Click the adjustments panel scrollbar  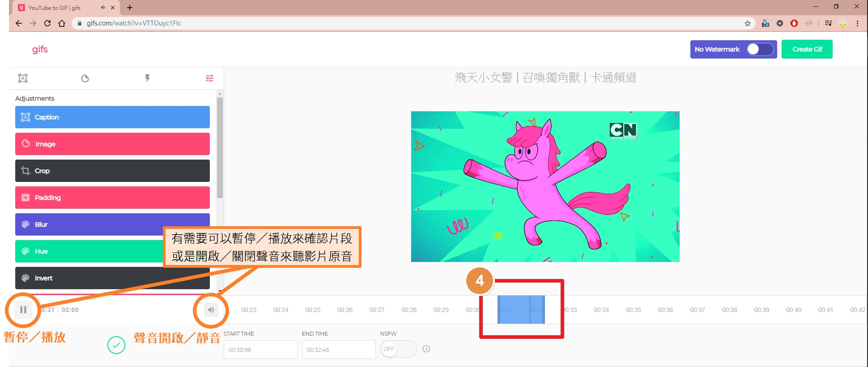[x=220, y=148]
